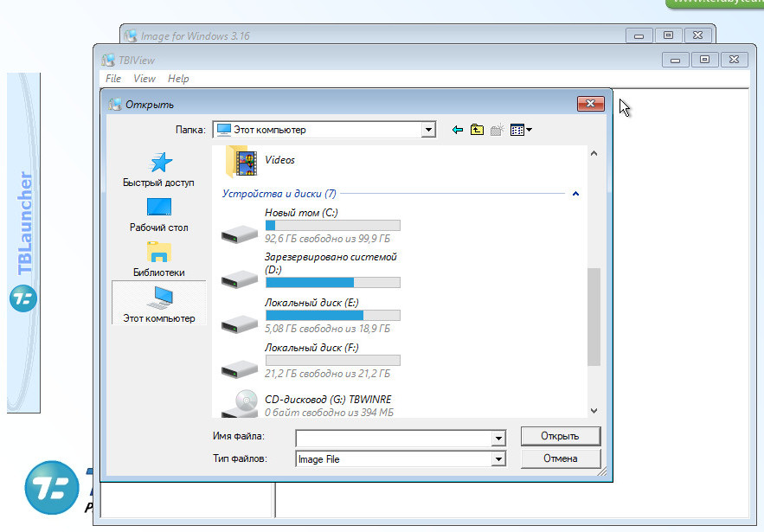Screen dimensions: 764x532
Task: Select the Videos folder icon
Action: click(241, 162)
